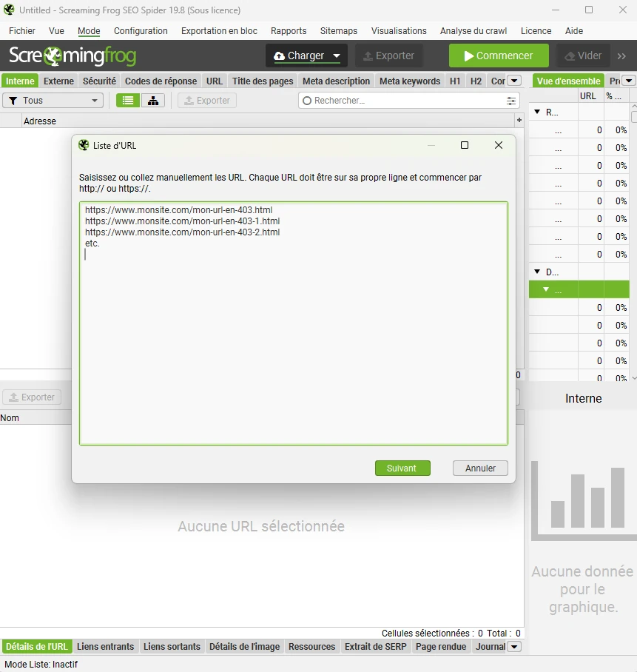Select the Liens entrants tab
The height and width of the screenshot is (672, 637).
(105, 647)
